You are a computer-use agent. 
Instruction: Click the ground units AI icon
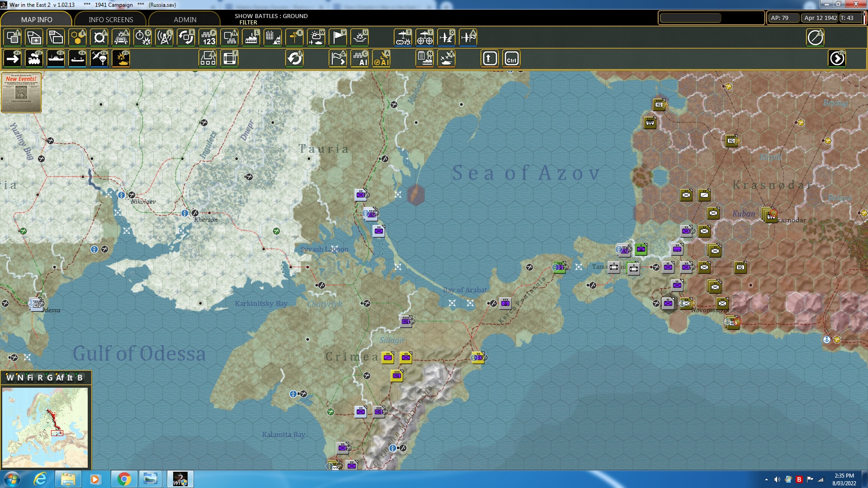click(x=359, y=59)
